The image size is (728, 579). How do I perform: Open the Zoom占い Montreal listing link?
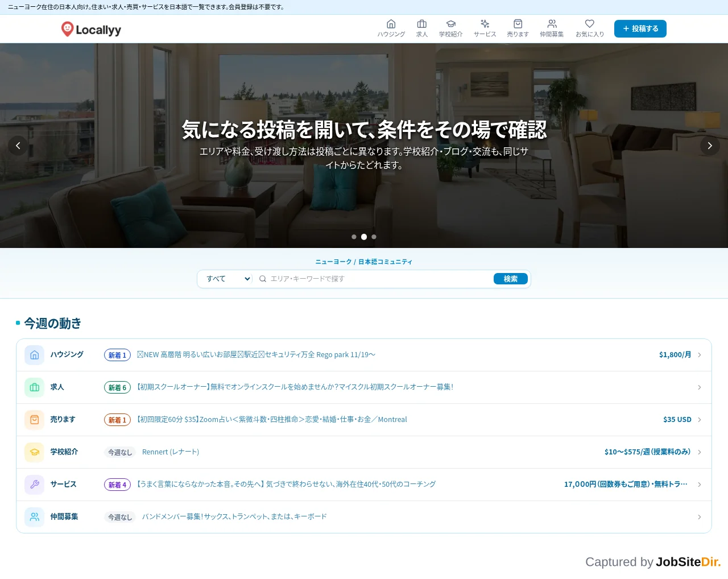[272, 420]
